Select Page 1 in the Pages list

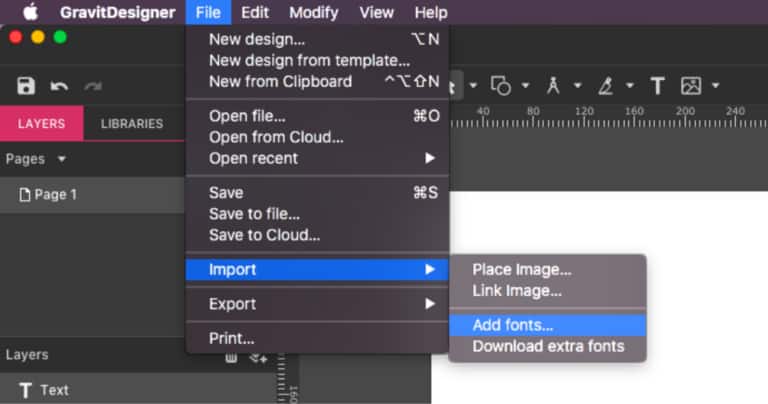click(x=55, y=195)
